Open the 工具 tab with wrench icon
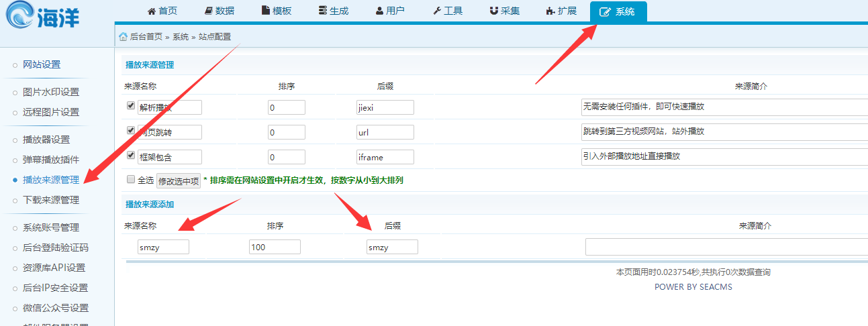Image resolution: width=868 pixels, height=326 pixels. click(x=448, y=11)
